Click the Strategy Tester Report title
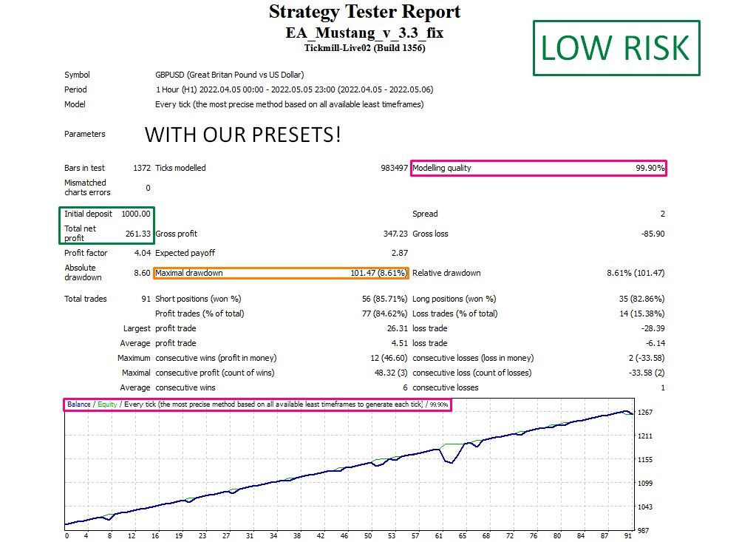 coord(364,12)
